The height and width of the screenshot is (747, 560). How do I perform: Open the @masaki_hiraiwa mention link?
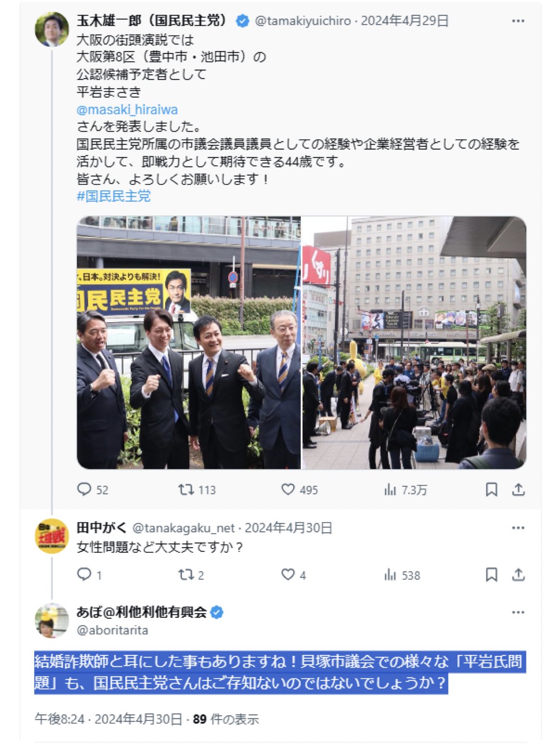click(x=127, y=110)
